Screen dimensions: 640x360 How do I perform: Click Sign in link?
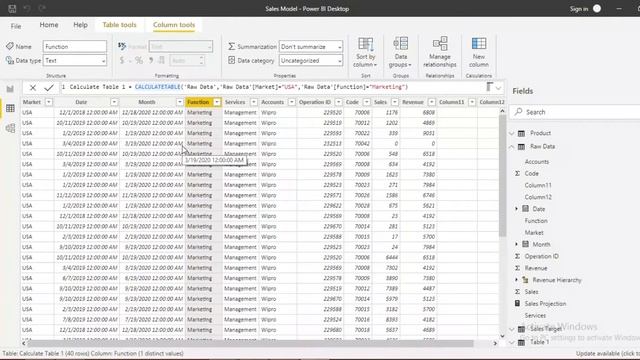(579, 9)
